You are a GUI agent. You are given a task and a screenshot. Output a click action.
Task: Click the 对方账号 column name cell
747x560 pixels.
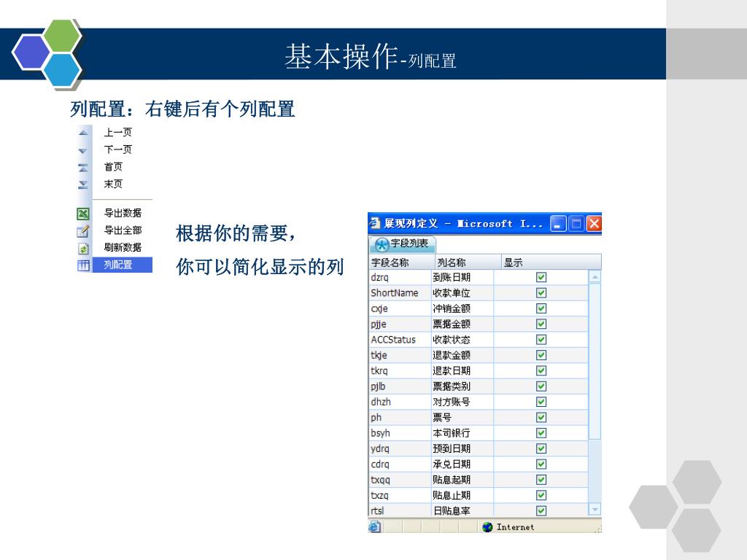point(462,402)
